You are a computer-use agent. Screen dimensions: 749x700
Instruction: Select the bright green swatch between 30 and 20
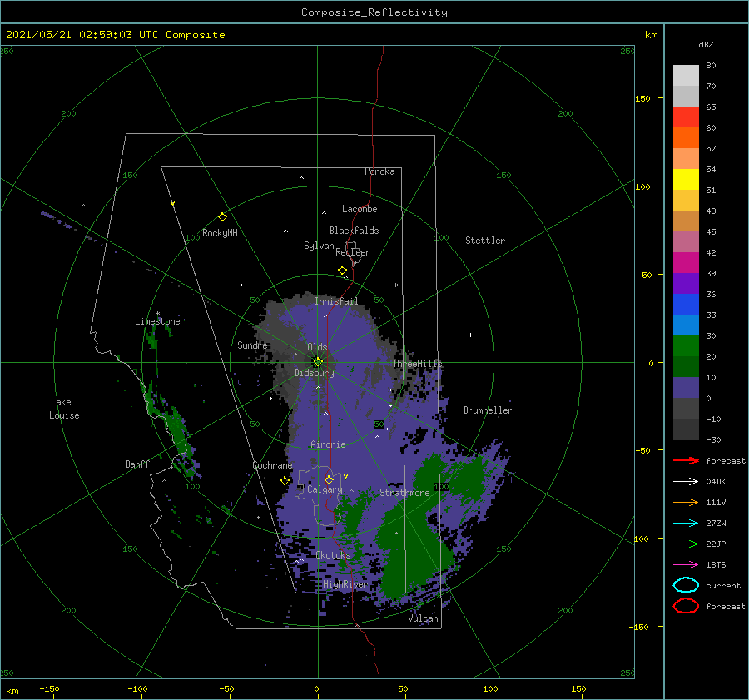686,345
